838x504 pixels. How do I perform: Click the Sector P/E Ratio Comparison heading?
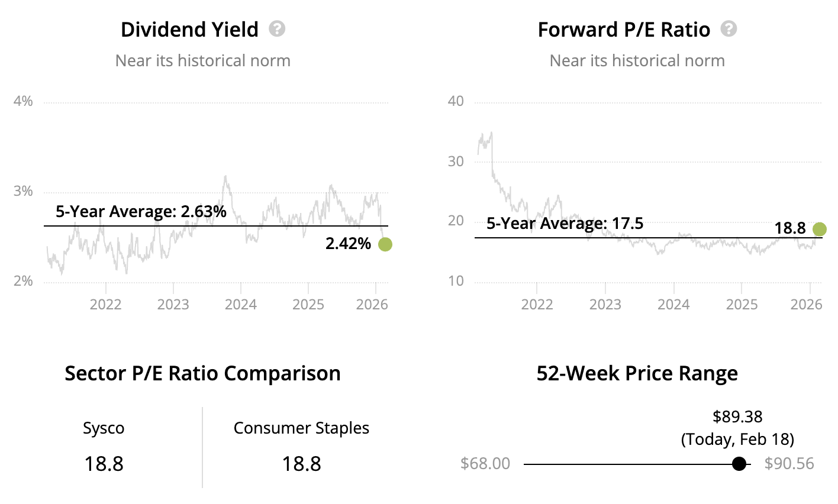[x=202, y=374]
